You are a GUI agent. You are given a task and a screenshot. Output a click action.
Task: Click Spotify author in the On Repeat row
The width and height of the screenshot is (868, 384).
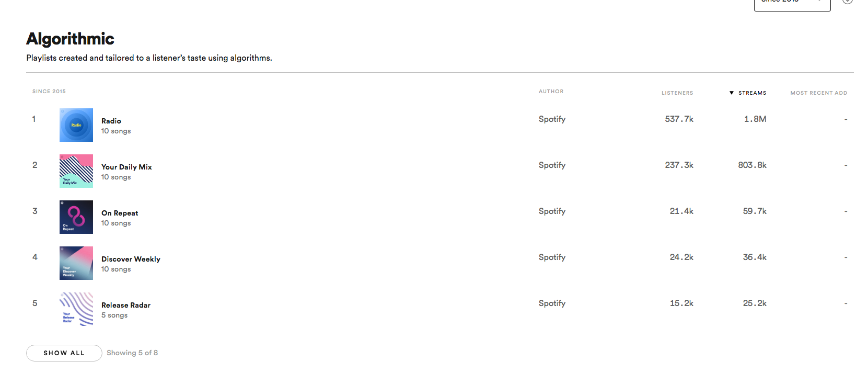(x=552, y=211)
